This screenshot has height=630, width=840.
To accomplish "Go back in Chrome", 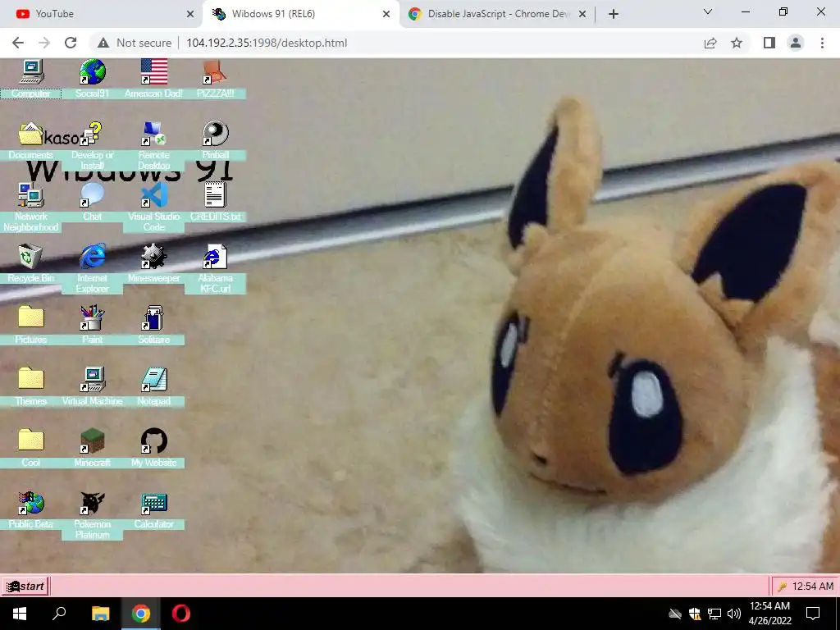I will pyautogui.click(x=18, y=43).
